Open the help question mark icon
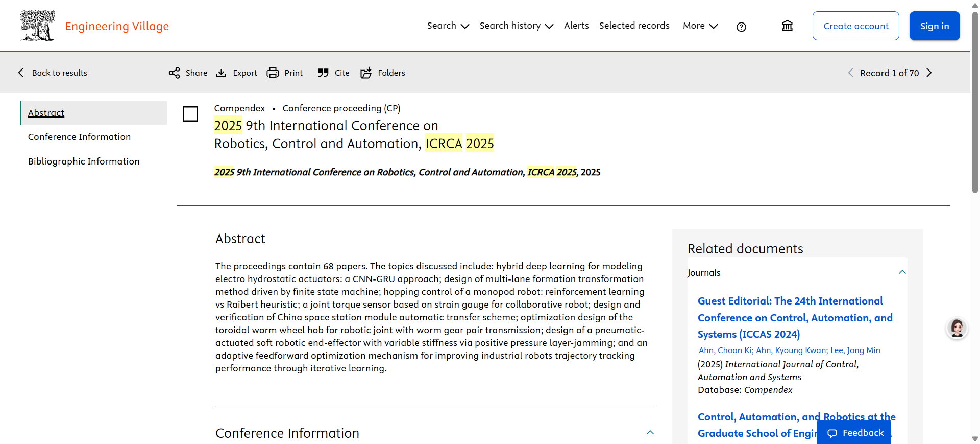Image resolution: width=980 pixels, height=444 pixels. pyautogui.click(x=741, y=27)
